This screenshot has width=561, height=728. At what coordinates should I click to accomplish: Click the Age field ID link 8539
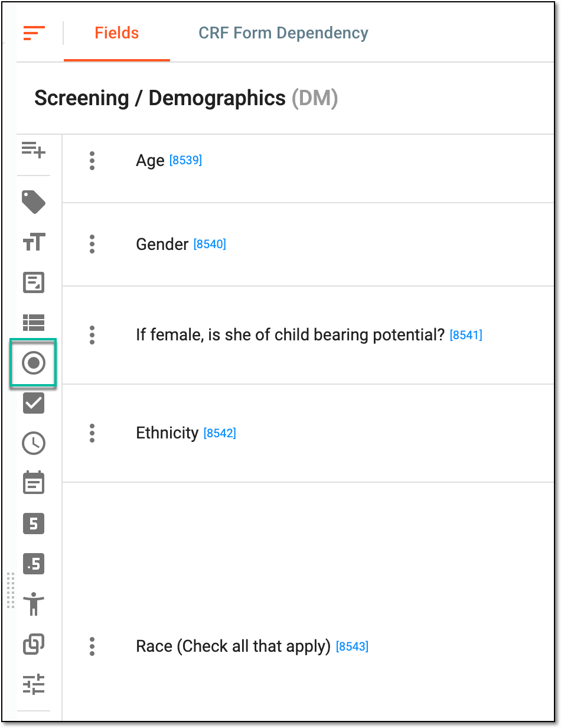click(x=185, y=160)
